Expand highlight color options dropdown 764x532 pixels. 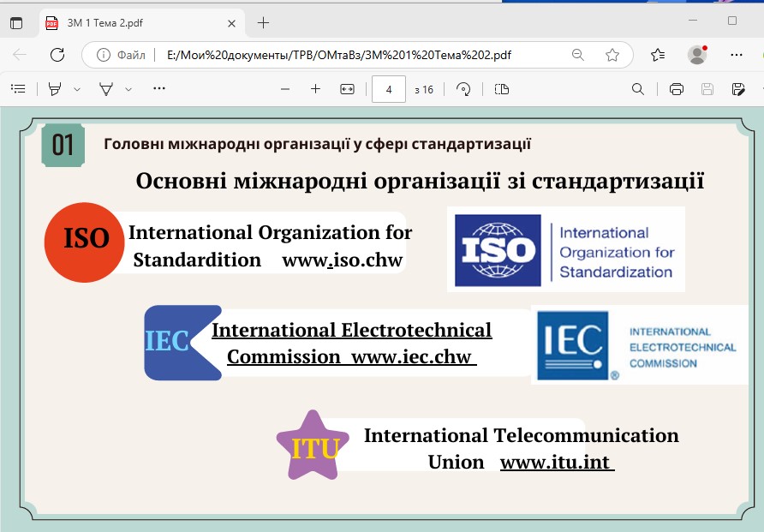tap(77, 89)
